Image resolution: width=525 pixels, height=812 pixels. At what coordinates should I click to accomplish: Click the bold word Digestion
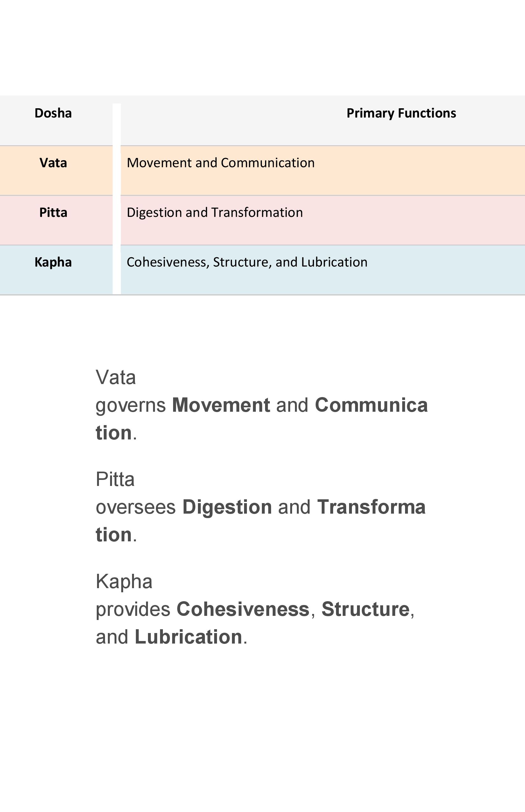(227, 507)
